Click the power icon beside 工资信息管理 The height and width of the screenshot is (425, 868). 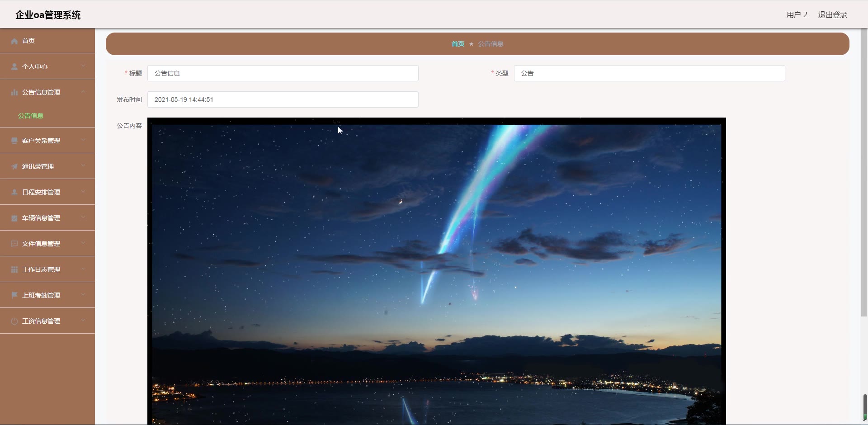14,321
